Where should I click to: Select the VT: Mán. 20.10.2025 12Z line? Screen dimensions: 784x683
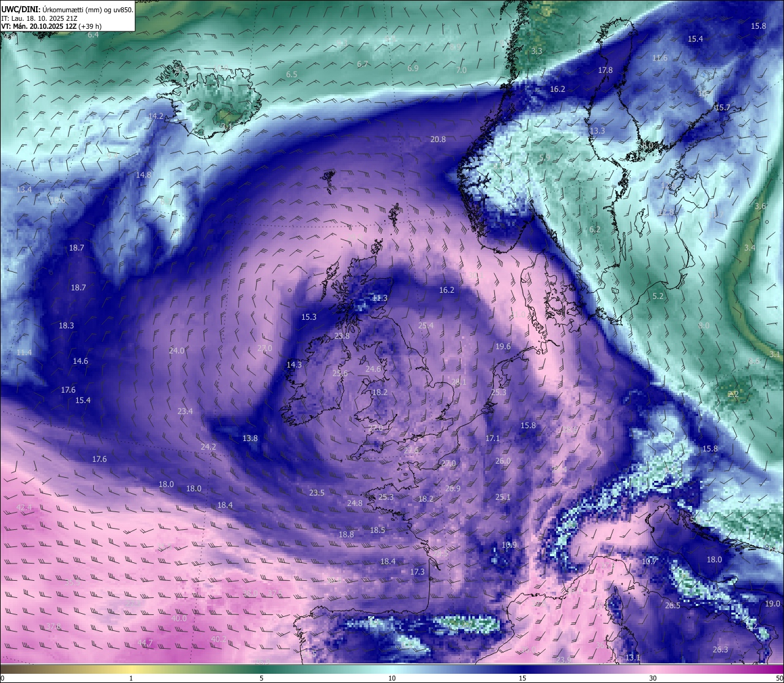[x=51, y=26]
